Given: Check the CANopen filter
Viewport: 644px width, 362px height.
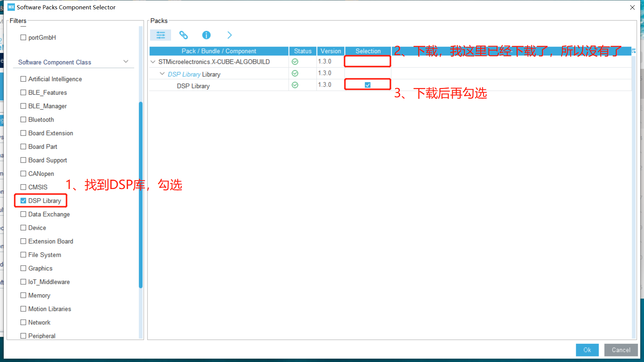Looking at the screenshot, I should 23,173.
